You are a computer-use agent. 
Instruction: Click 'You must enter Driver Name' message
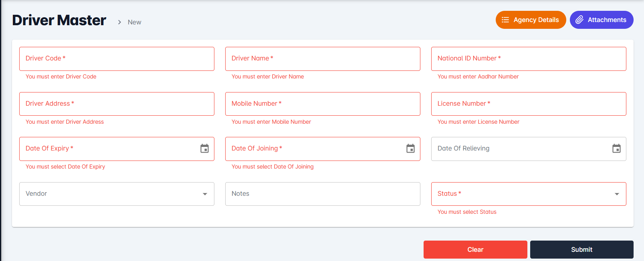(x=268, y=76)
